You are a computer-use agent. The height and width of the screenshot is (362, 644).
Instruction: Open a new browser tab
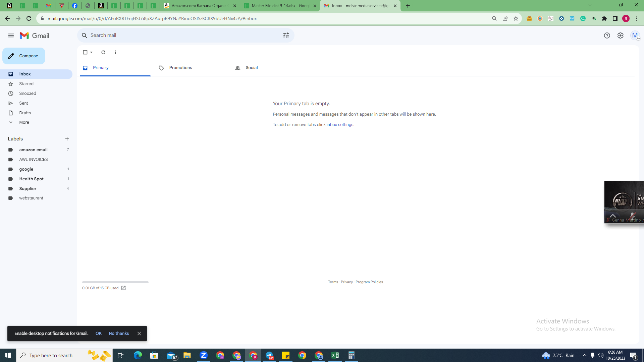pyautogui.click(x=408, y=6)
